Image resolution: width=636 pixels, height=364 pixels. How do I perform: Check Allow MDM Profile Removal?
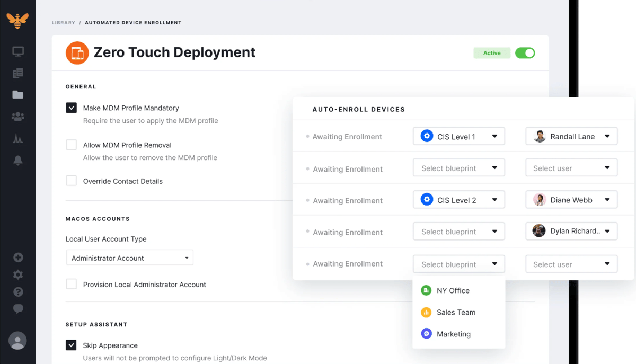tap(71, 145)
